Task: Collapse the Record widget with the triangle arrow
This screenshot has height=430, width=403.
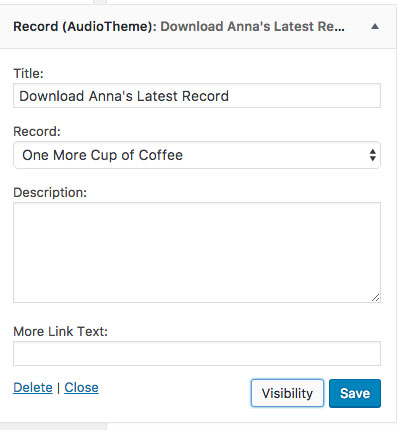Action: point(375,26)
